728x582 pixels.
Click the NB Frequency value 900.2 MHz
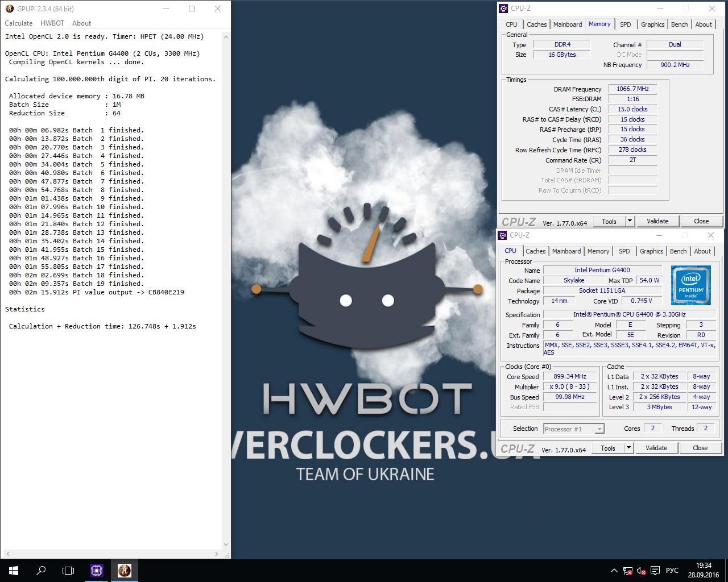coord(675,65)
